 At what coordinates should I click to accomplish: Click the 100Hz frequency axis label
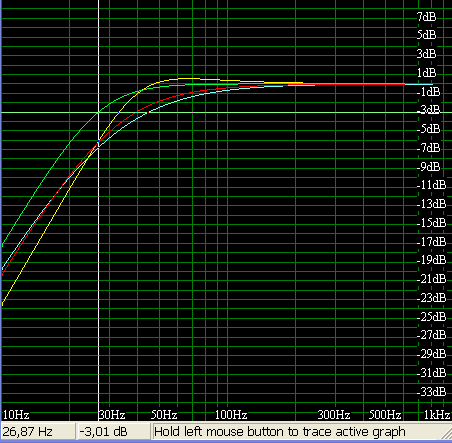[231, 415]
